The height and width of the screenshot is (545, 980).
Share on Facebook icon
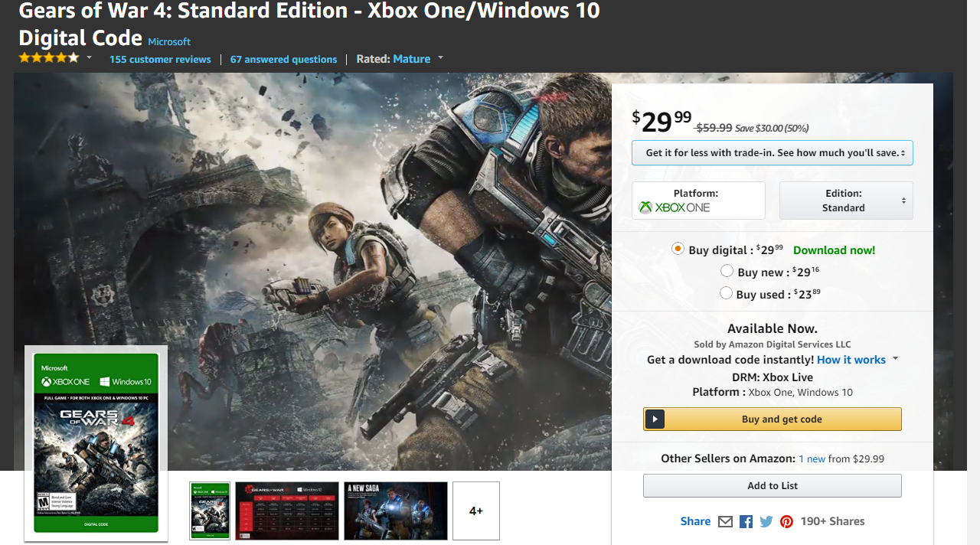pos(746,522)
